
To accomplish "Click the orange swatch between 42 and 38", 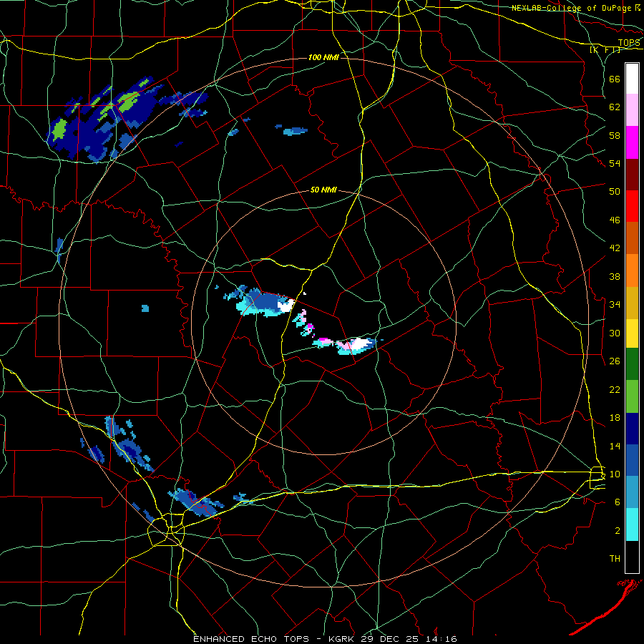I will pos(632,270).
